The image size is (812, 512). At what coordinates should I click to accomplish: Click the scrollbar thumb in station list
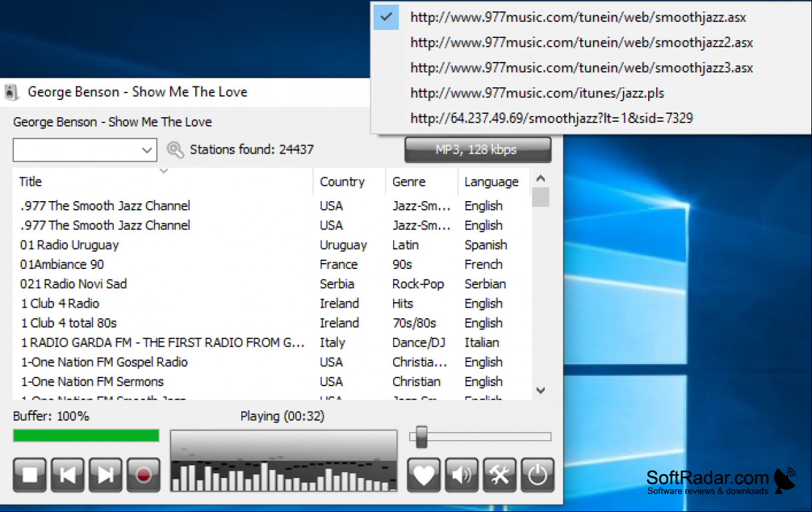(541, 198)
